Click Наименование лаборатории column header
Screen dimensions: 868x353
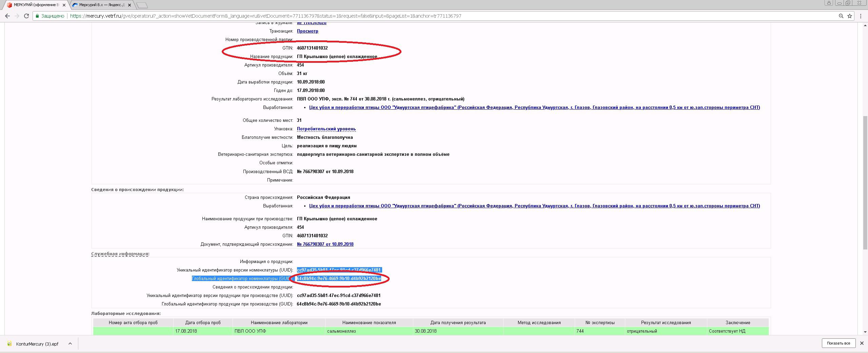click(279, 322)
